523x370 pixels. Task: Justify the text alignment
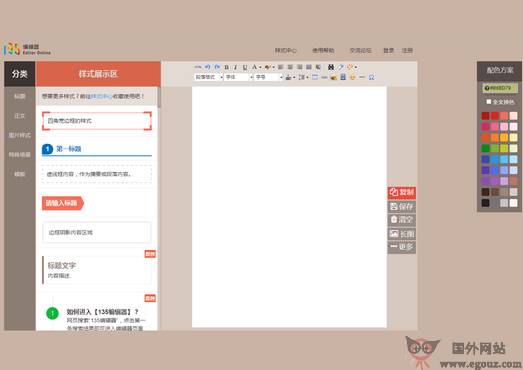[309, 67]
